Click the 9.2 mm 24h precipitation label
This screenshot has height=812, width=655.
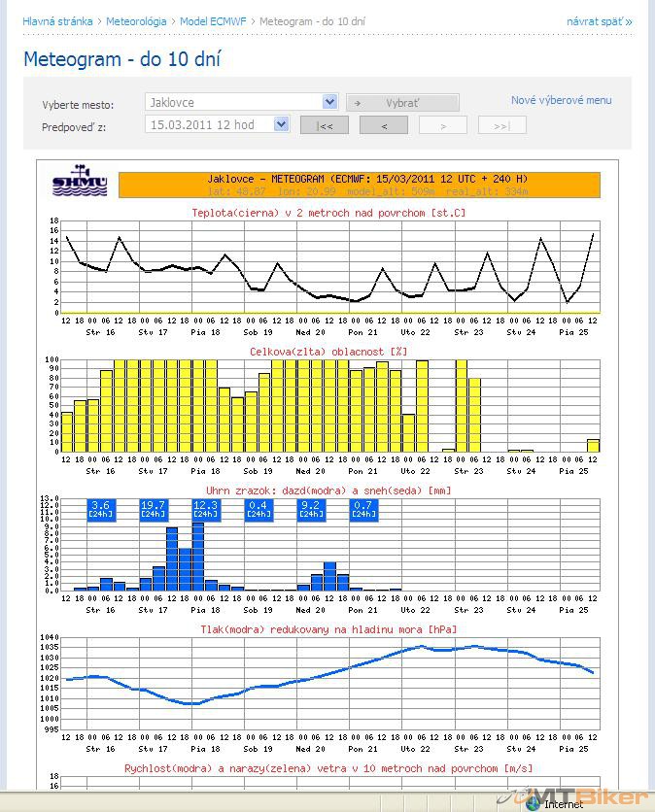(x=310, y=509)
